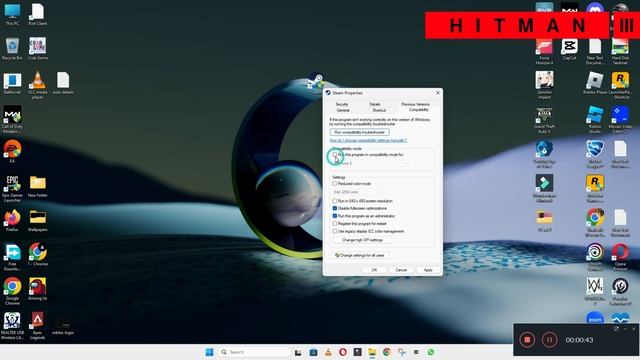Select the Riot Client desktop shortcut
The width and height of the screenshot is (640, 360).
tap(38, 15)
